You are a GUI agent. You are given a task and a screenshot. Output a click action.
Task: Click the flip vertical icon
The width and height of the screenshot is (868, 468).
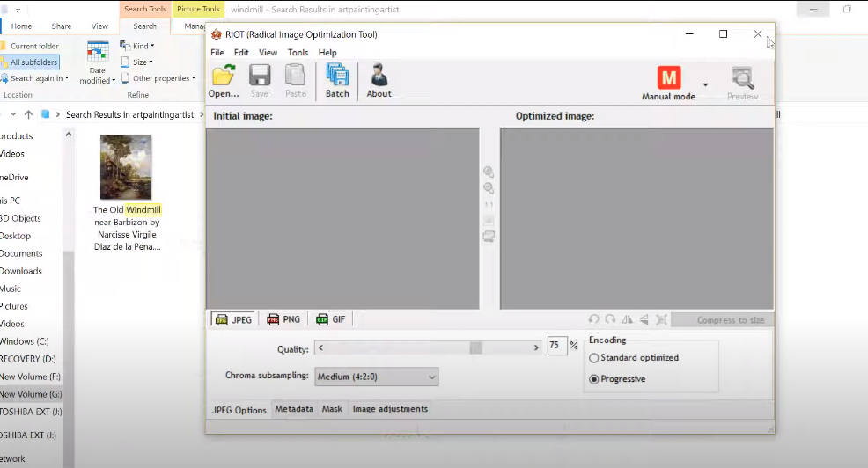coord(644,319)
